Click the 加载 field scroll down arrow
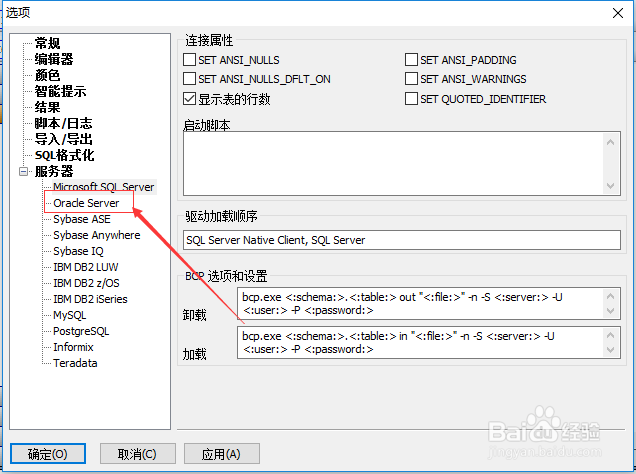This screenshot has width=636, height=474. click(610, 350)
